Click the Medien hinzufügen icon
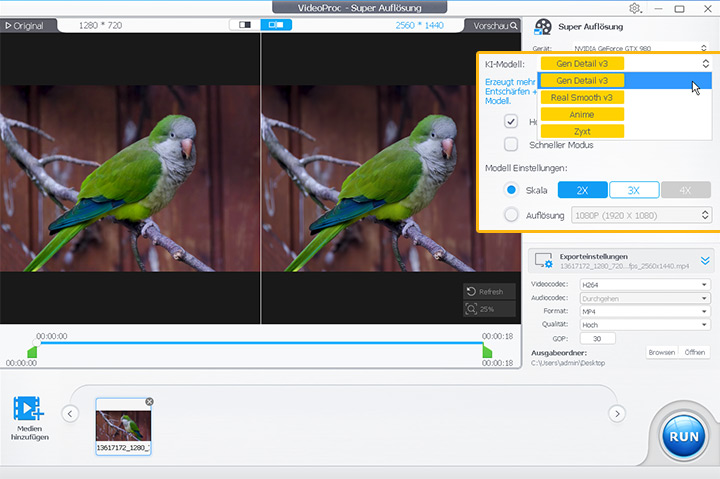This screenshot has height=479, width=720. 28,409
